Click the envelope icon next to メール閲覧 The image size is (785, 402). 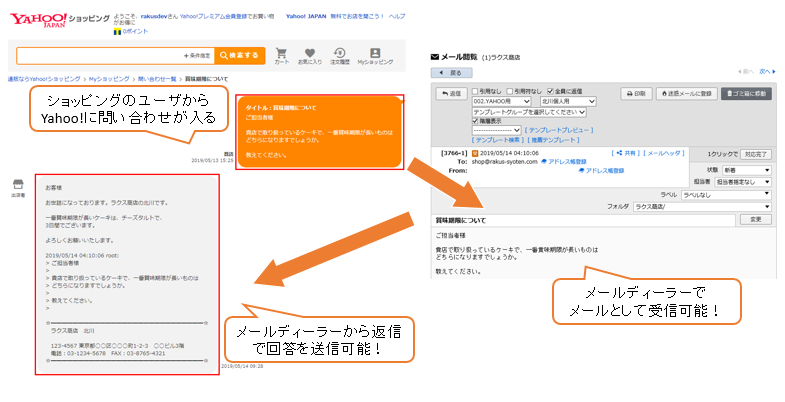pos(435,57)
